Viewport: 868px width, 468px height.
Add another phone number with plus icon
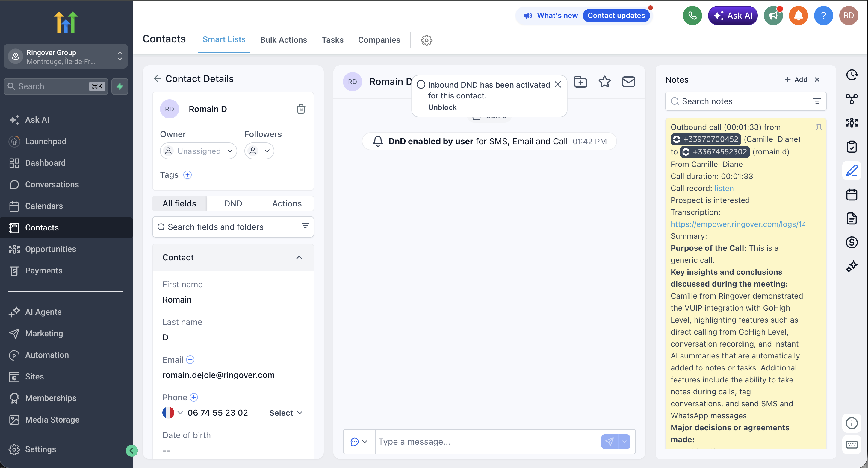pyautogui.click(x=194, y=397)
